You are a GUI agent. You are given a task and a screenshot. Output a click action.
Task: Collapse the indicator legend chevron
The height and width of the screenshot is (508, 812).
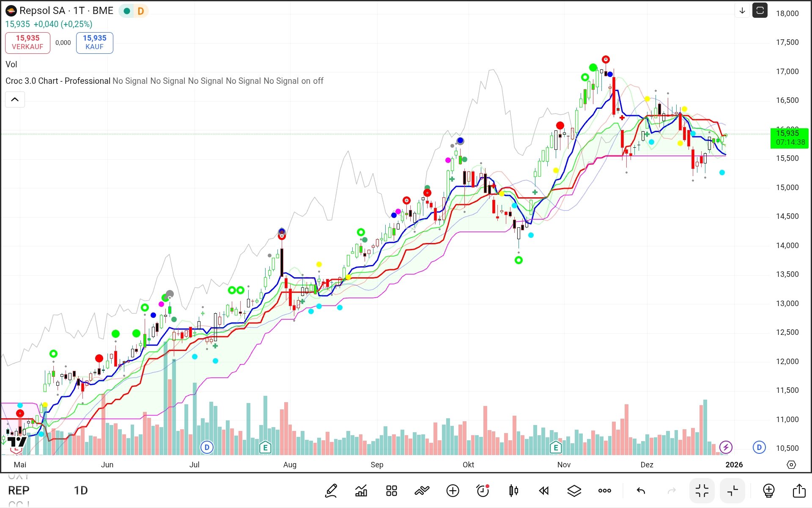tap(15, 99)
